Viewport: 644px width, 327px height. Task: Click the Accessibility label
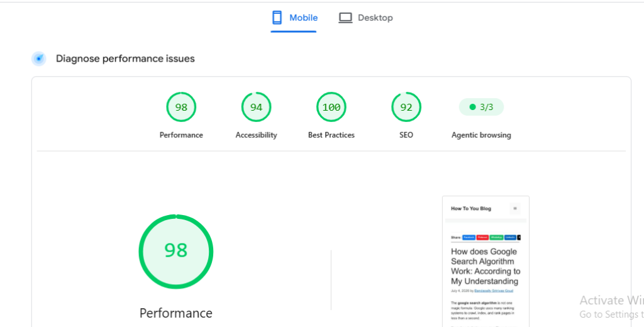257,135
